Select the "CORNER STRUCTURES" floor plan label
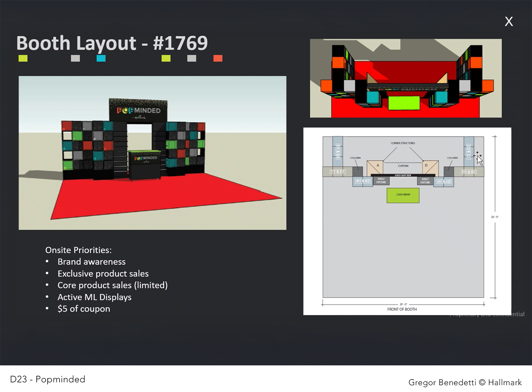The height and width of the screenshot is (392, 532). [x=403, y=143]
